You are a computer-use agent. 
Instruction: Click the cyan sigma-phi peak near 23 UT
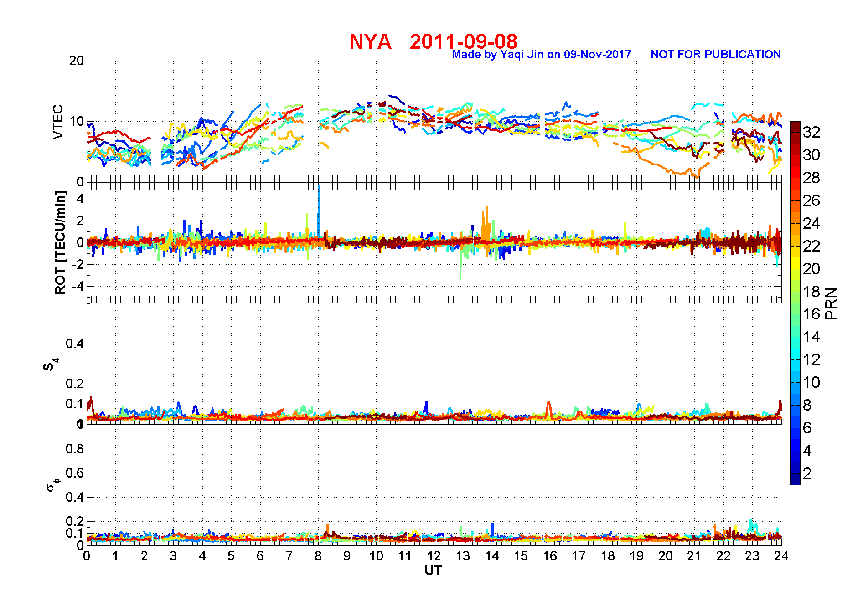(751, 526)
